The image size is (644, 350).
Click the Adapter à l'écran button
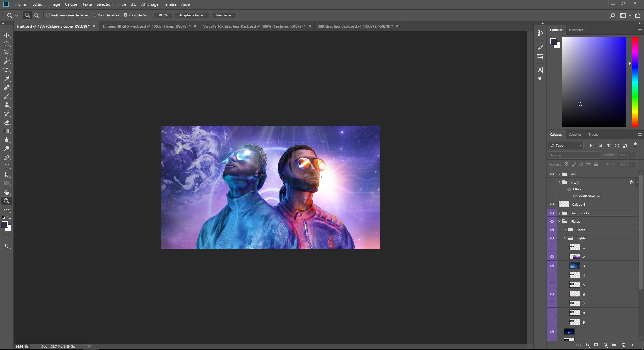click(192, 15)
